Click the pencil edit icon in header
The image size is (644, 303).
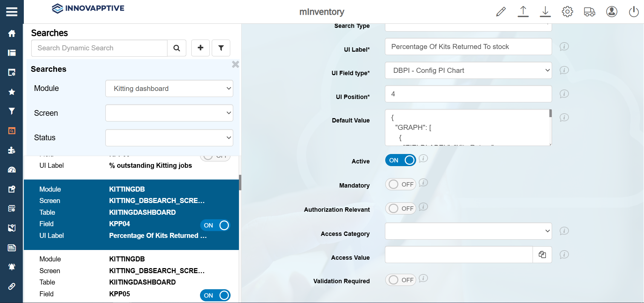[x=501, y=12]
